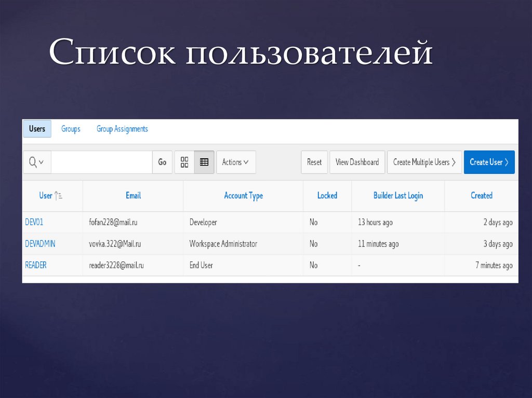Viewport: 532px width, 398px height.
Task: Switch to the Groups tab
Action: pos(71,129)
